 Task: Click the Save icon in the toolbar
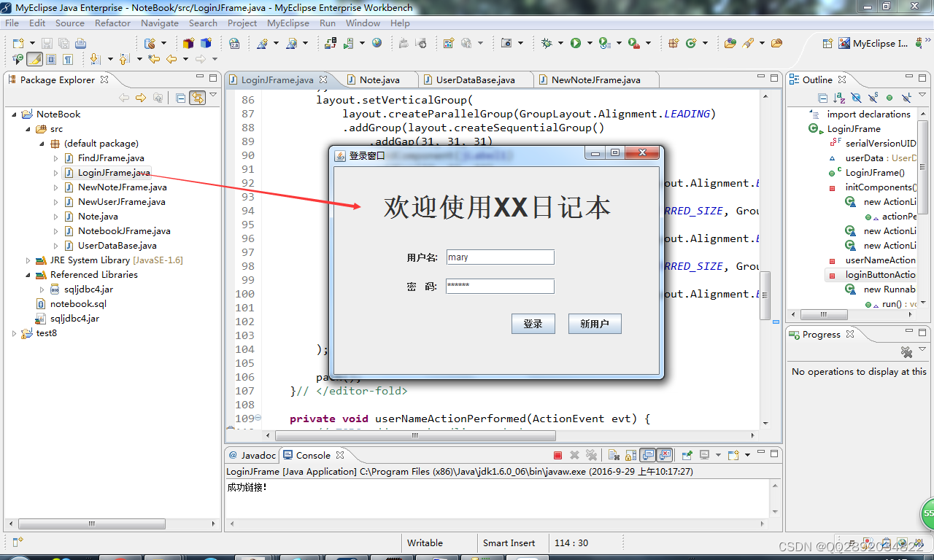click(46, 44)
